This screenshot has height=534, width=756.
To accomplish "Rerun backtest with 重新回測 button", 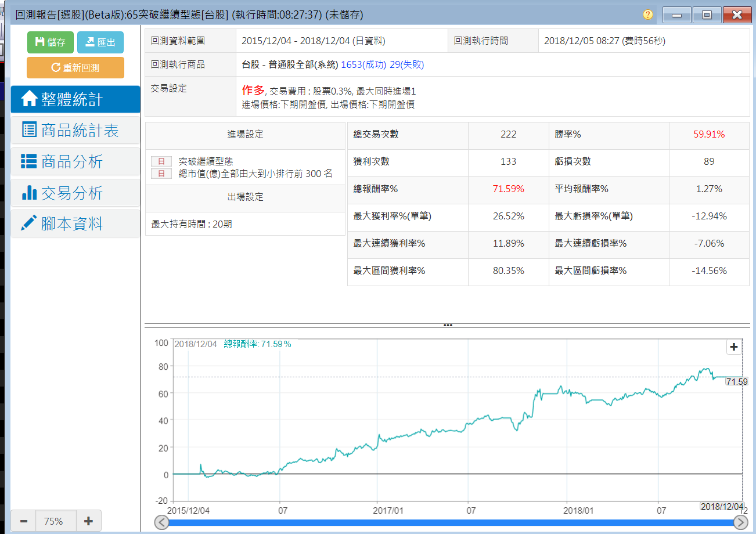I will (x=75, y=68).
